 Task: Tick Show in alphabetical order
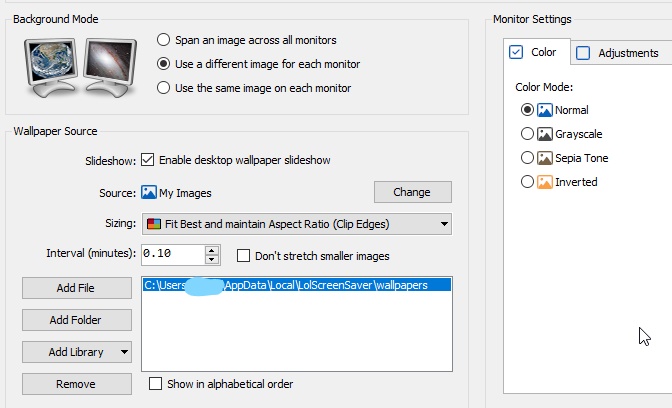click(x=155, y=384)
